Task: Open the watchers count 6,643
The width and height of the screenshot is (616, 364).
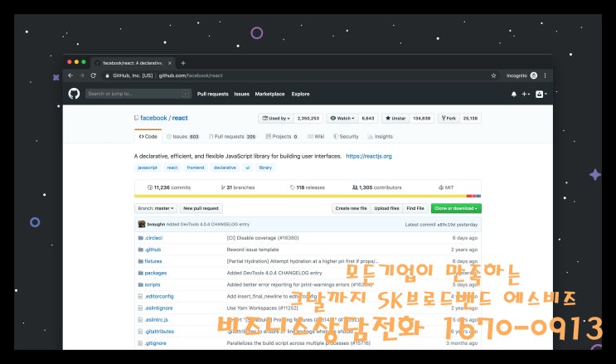Action: (x=368, y=119)
